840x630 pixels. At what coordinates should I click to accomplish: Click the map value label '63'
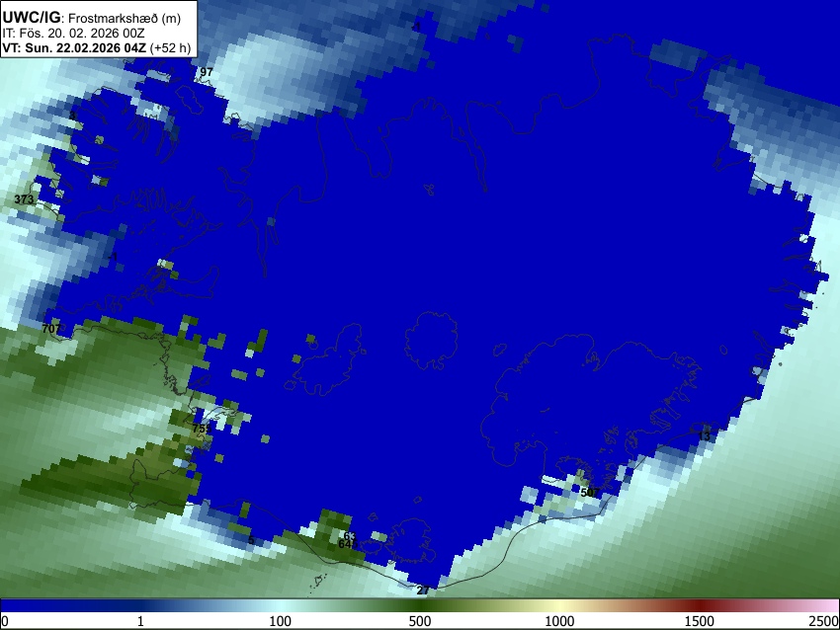350,536
